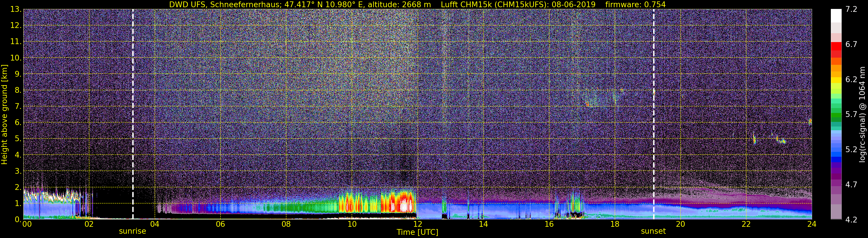Click the colorbar tick label '5.2'

point(851,149)
